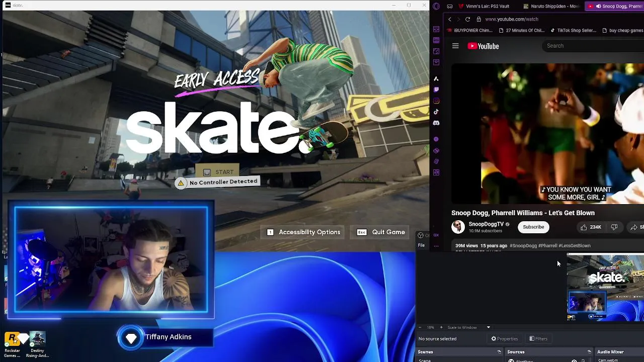This screenshot has height=362, width=644.
Task: Click the '18%' zoom value
Action: coord(430,327)
